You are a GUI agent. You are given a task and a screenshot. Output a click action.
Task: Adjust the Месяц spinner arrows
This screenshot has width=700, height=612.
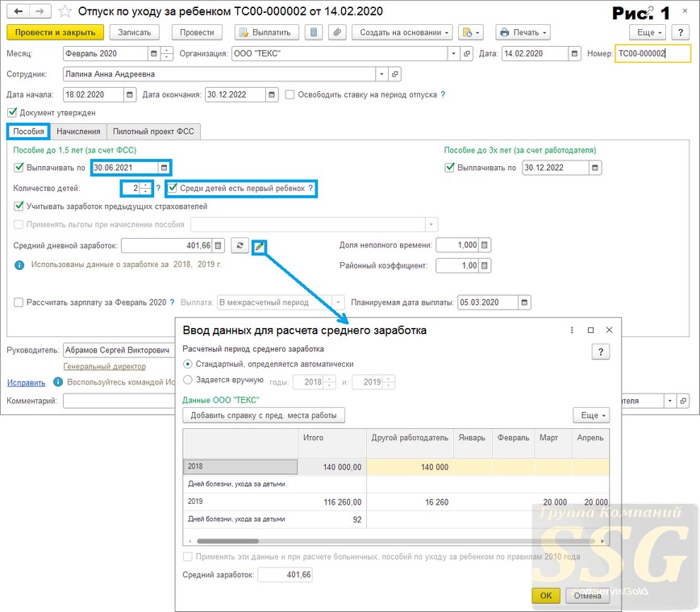(166, 53)
